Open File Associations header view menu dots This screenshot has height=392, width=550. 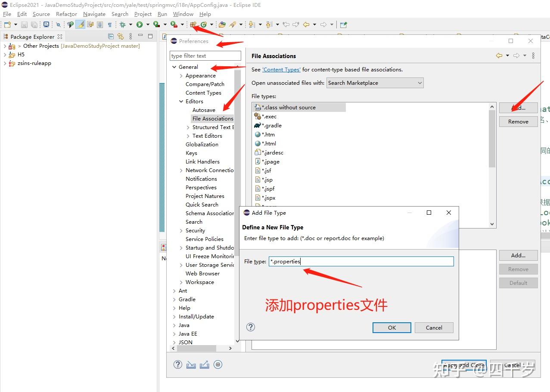533,56
